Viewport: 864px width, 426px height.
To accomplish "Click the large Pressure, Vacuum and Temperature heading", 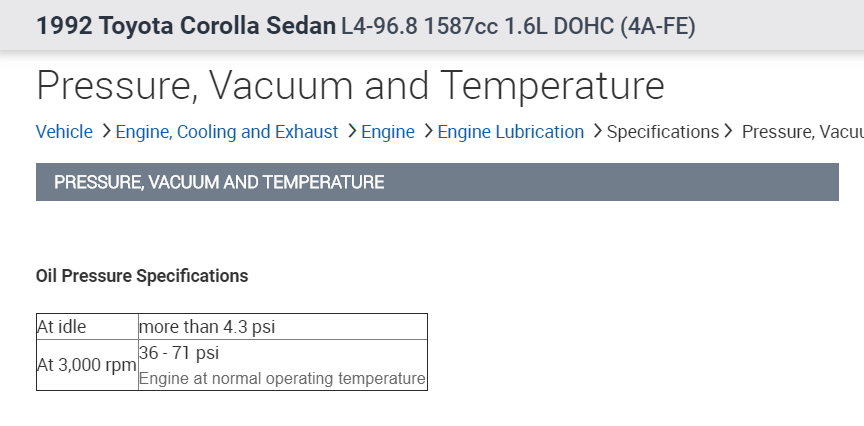I will 350,86.
